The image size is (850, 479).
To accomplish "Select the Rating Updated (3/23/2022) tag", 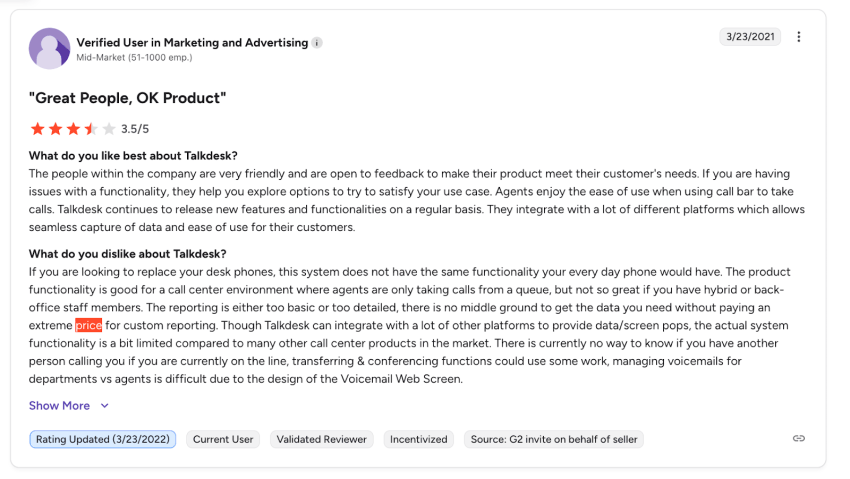I will click(x=102, y=439).
